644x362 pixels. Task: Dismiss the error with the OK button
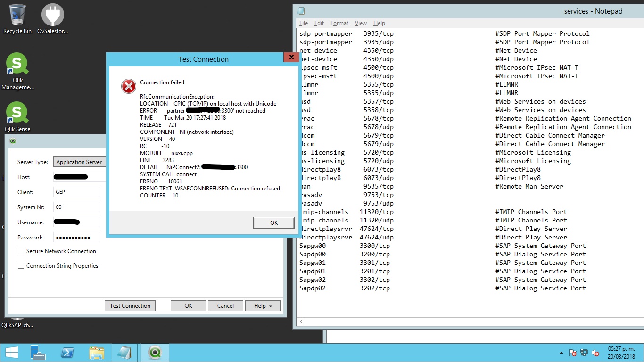[273, 222]
